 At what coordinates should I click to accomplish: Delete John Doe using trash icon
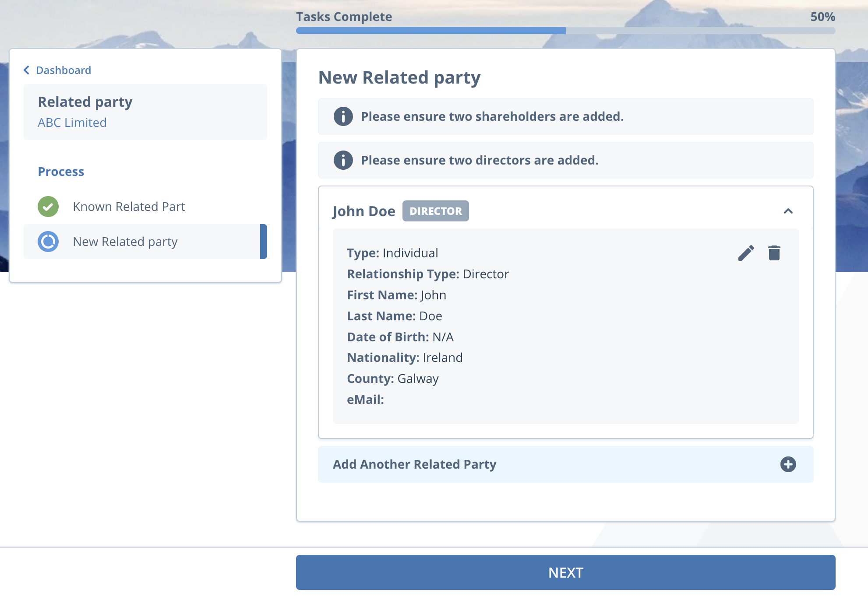(774, 253)
